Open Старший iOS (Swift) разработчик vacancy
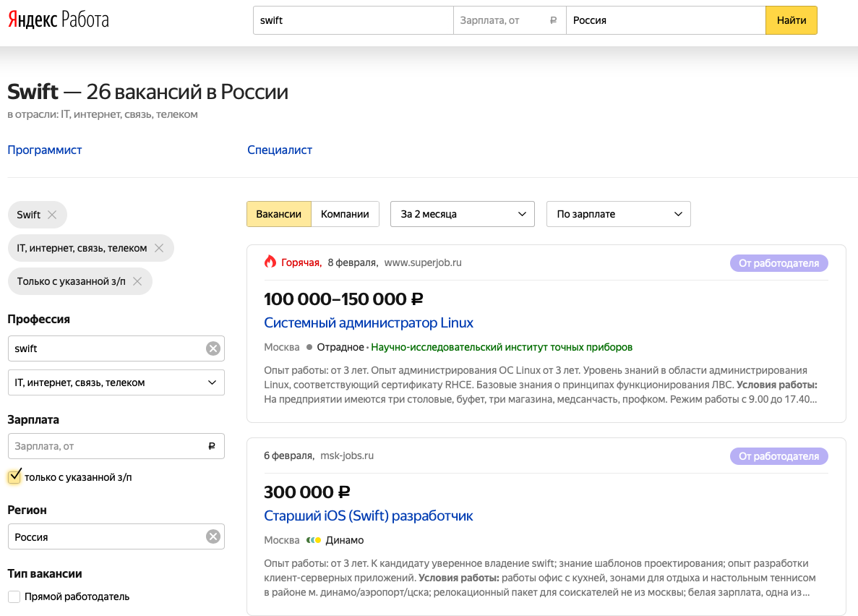The image size is (858, 616). pos(368,516)
